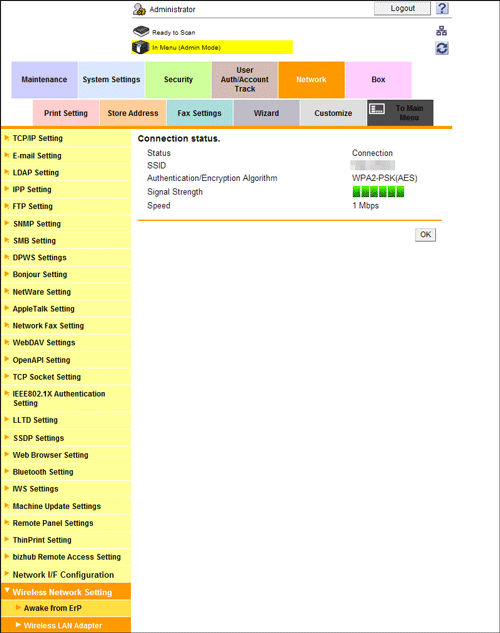Click the scanner status icon
The image size is (500, 633).
(x=141, y=31)
